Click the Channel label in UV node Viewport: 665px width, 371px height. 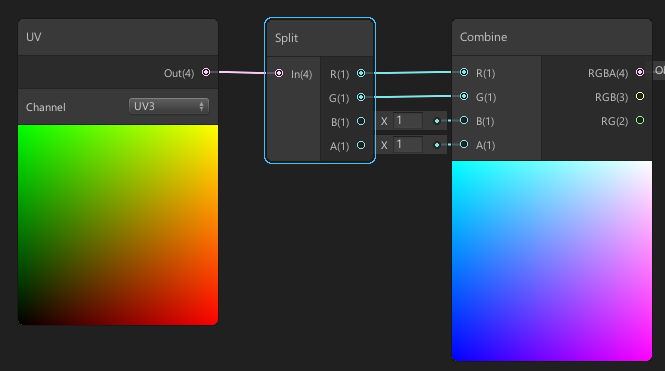[x=46, y=107]
